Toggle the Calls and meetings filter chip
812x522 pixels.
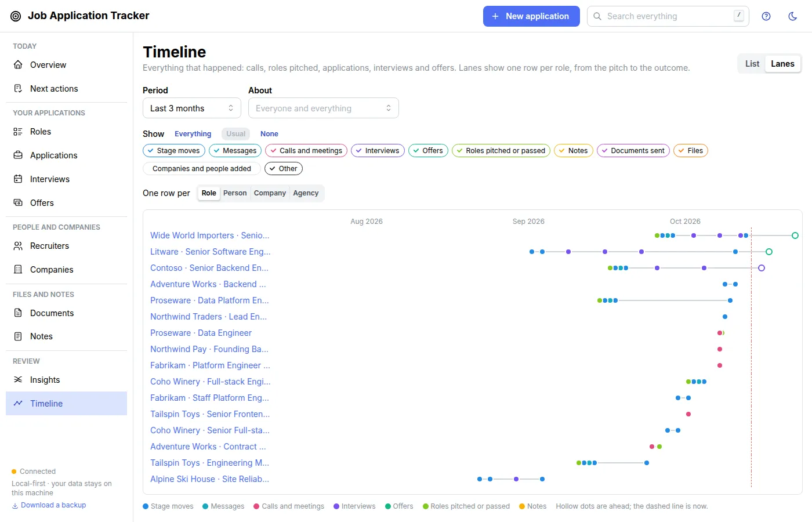click(x=306, y=151)
